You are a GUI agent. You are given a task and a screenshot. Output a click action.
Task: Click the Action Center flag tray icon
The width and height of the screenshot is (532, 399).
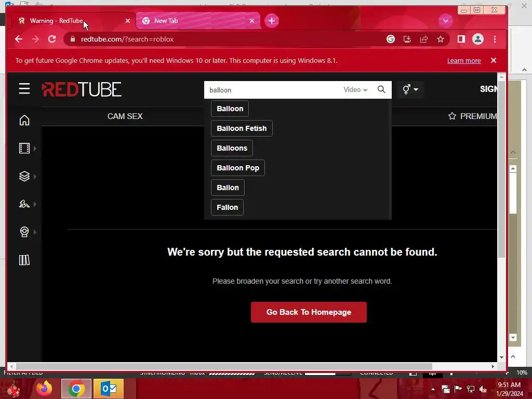(458, 389)
